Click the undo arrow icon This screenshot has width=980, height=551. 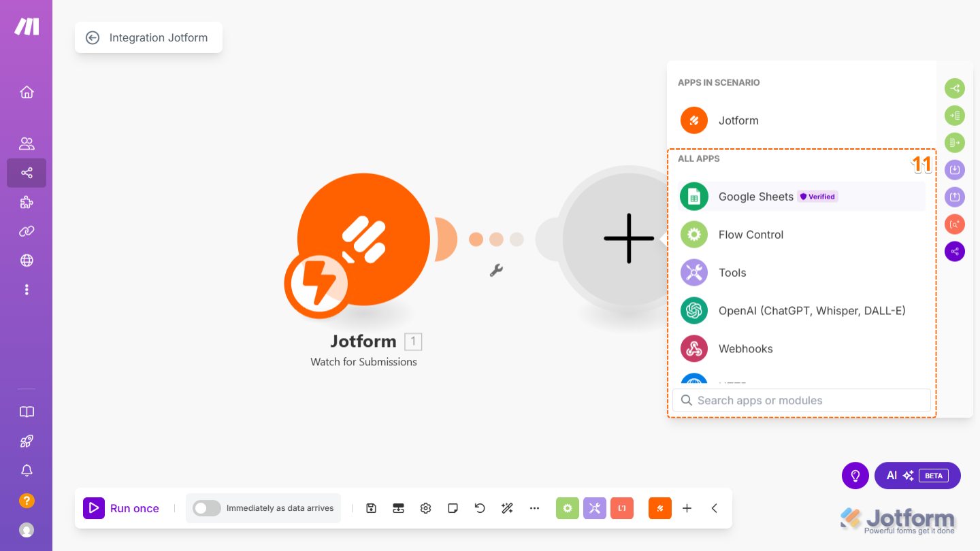(480, 508)
